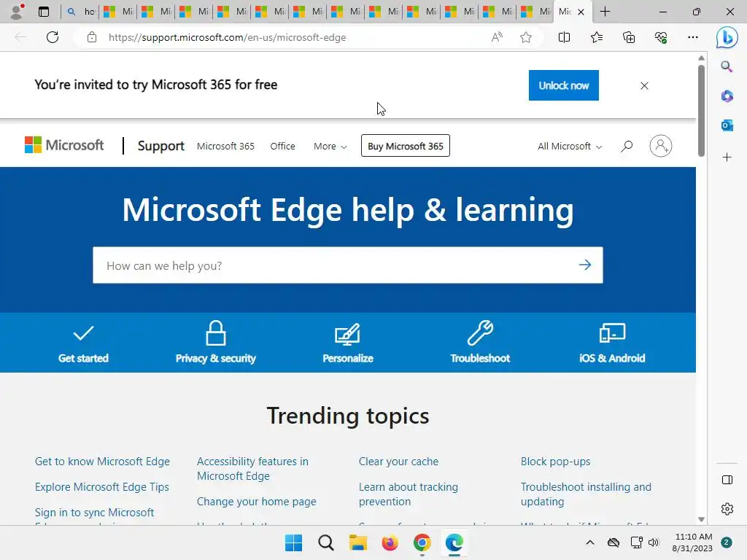The height and width of the screenshot is (560, 747).
Task: Switch to the first 'ho' search tab
Action: tap(80, 12)
